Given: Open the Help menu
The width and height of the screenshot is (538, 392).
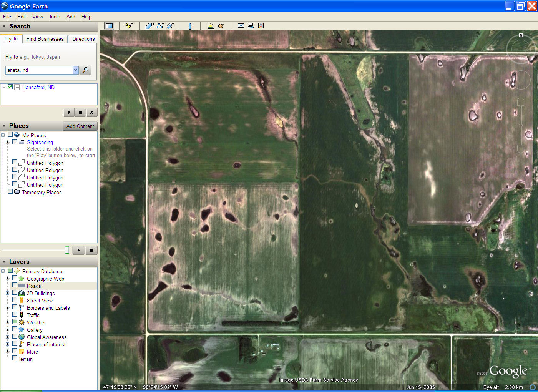Looking at the screenshot, I should click(86, 17).
